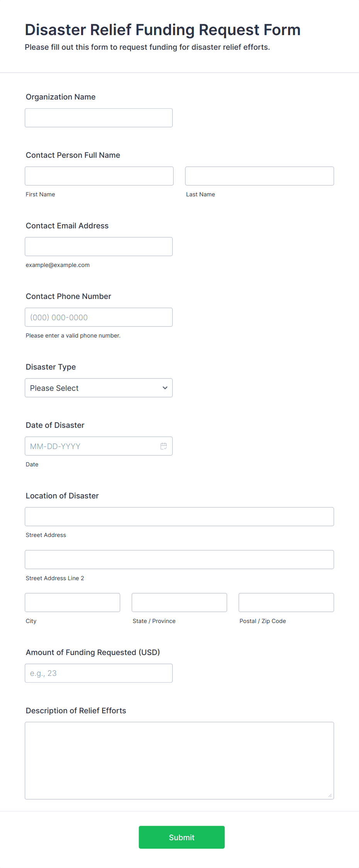359x868 pixels.
Task: Click the First Name input box
Action: 99,176
